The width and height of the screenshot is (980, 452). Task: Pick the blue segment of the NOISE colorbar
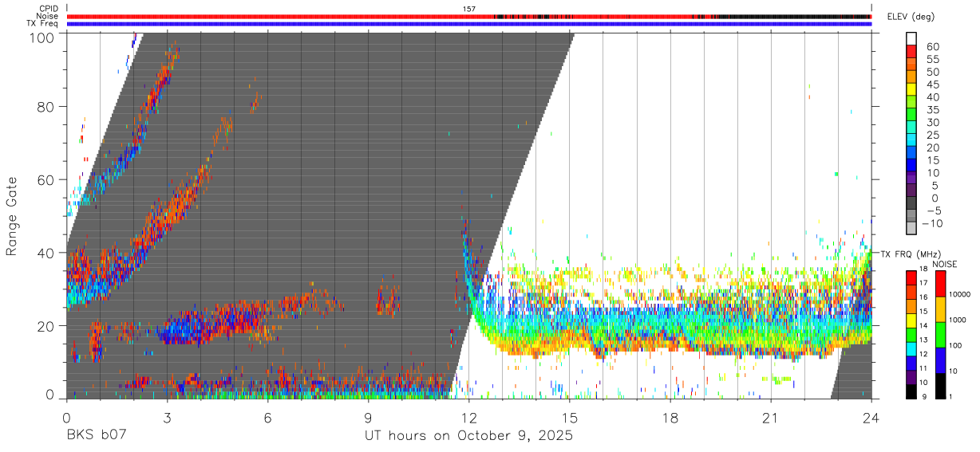click(941, 360)
